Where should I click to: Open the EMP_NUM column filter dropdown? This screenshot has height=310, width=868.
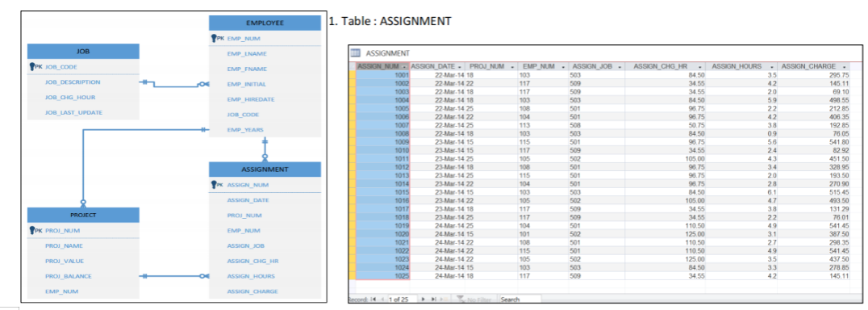(x=564, y=67)
